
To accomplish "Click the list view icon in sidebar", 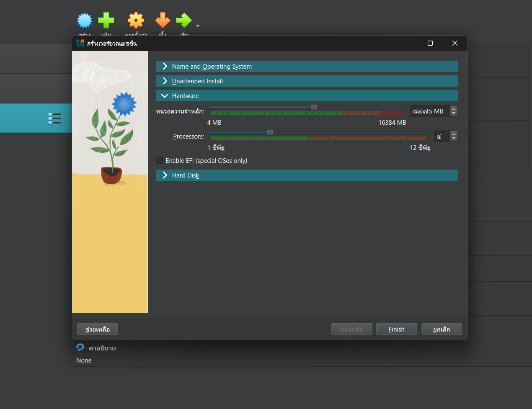I will [x=54, y=118].
